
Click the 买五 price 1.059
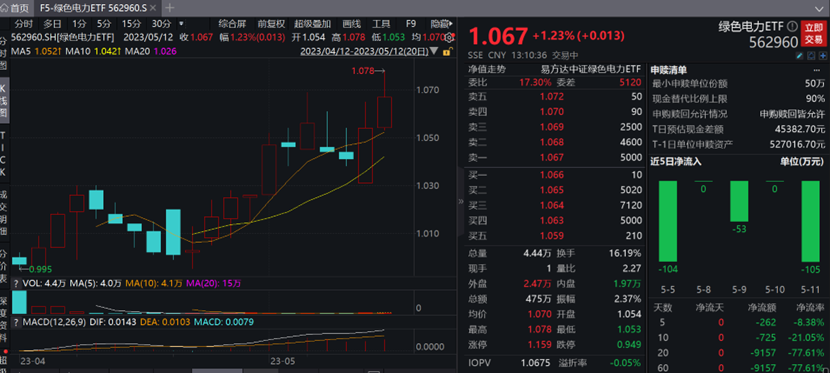(552, 235)
